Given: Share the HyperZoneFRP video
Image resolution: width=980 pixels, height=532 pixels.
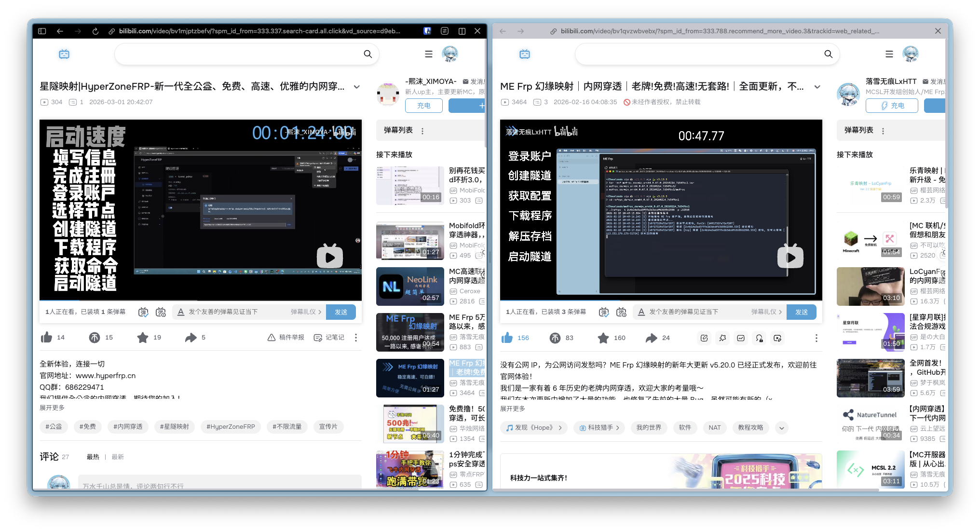Looking at the screenshot, I should click(191, 337).
